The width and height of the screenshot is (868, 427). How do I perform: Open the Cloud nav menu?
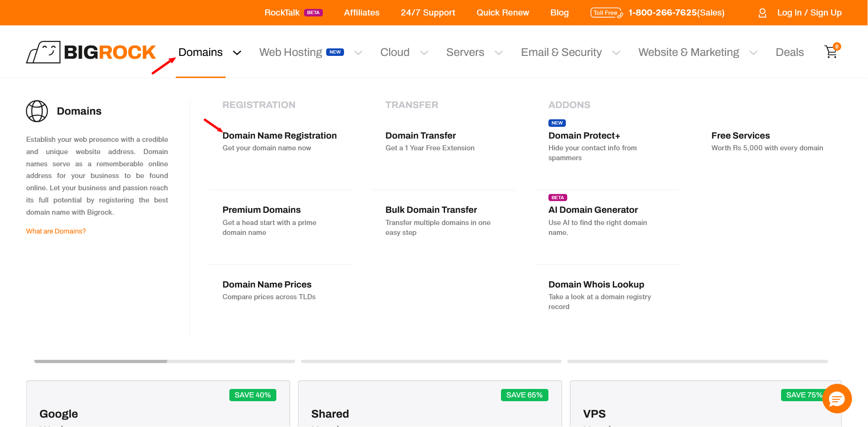click(x=395, y=52)
